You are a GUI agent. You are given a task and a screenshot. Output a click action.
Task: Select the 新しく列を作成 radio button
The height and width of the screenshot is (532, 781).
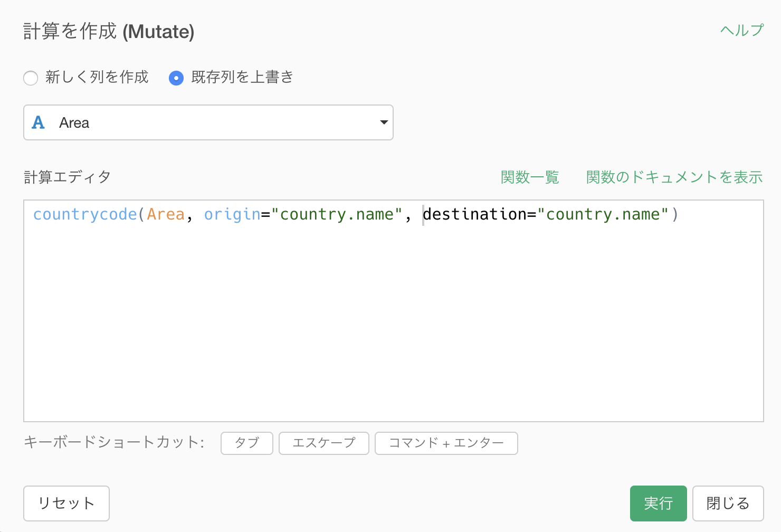tap(31, 78)
